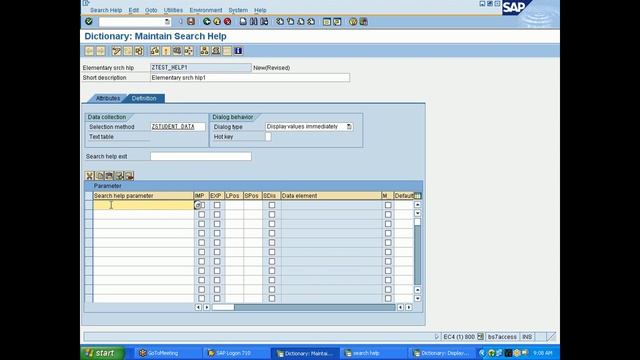Tick IMP checkbox in last visible row
Image resolution: width=640 pixels, height=360 pixels.
click(x=201, y=298)
